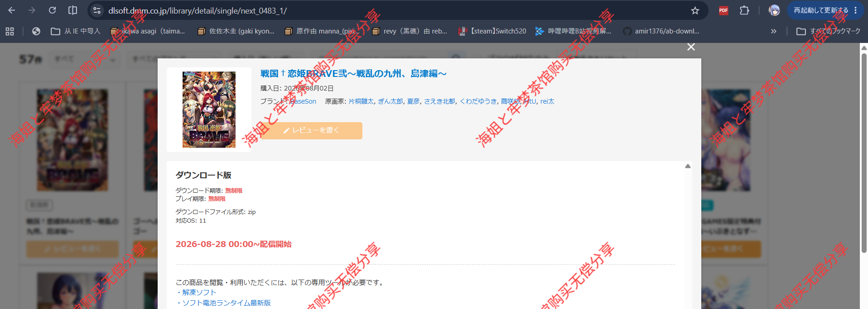
Task: Open 解凍ソフト link
Action: [199, 293]
